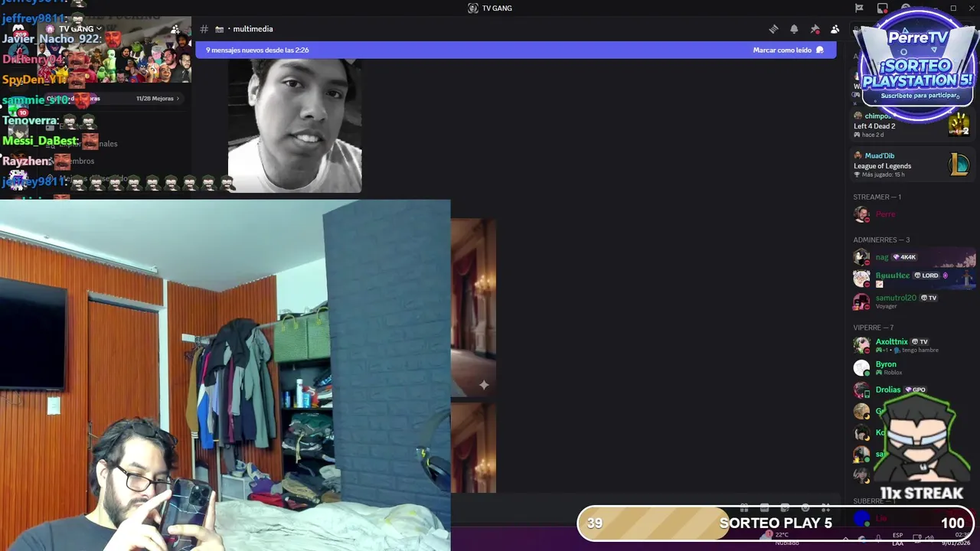Screen dimensions: 980x551
Task: Click the PerreTV 'Sorteo PlayStation 5' banner
Action: tap(917, 65)
